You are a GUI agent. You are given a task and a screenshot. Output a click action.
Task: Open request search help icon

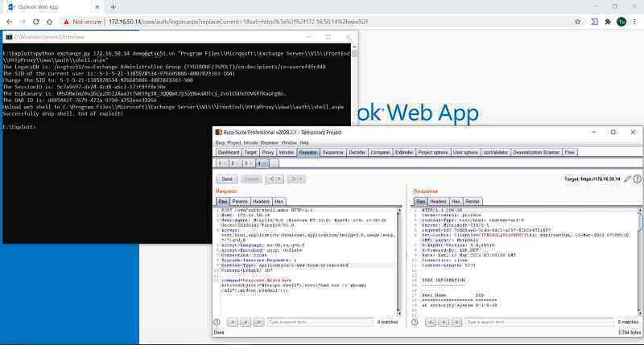click(x=217, y=322)
